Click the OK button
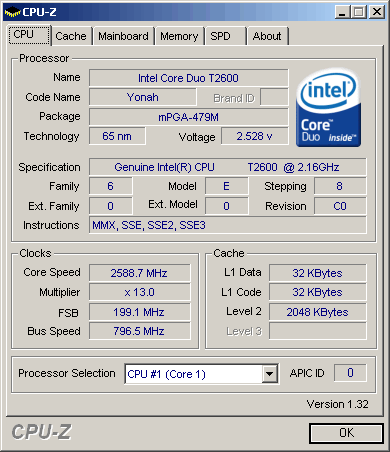The width and height of the screenshot is (390, 452). pos(346,433)
